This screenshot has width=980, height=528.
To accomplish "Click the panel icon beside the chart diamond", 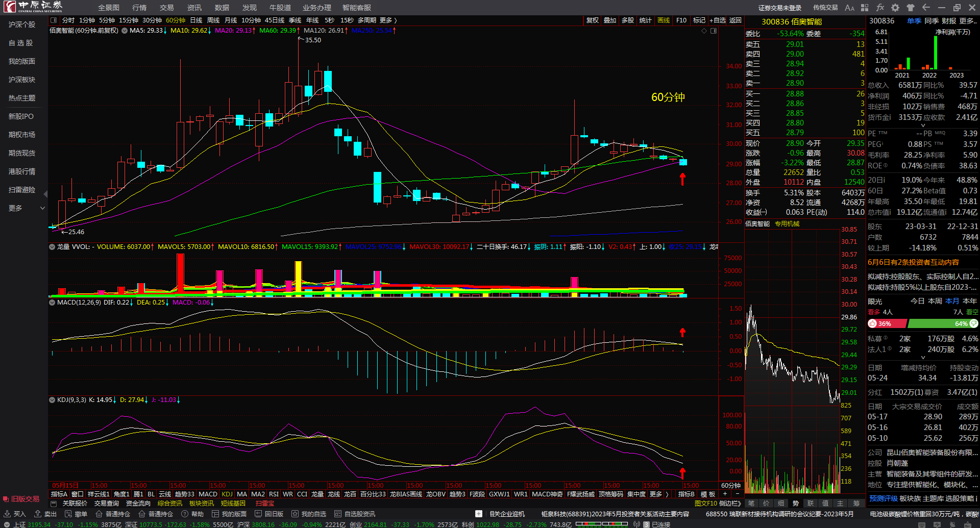I will coord(714,31).
